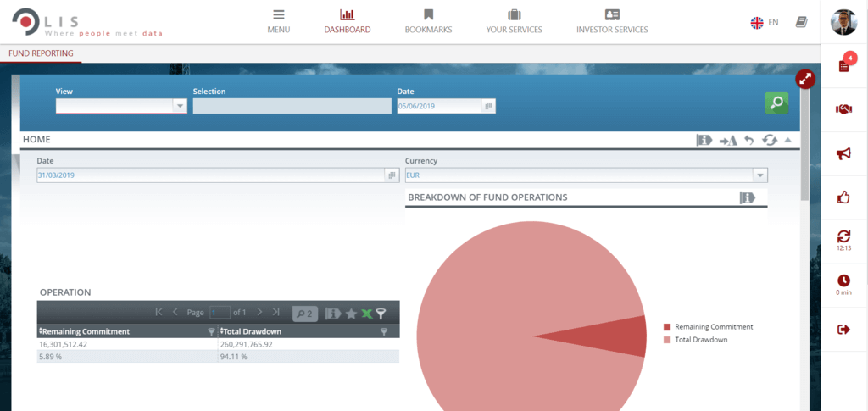The image size is (868, 411).
Task: Click the Selection input field
Action: [292, 106]
